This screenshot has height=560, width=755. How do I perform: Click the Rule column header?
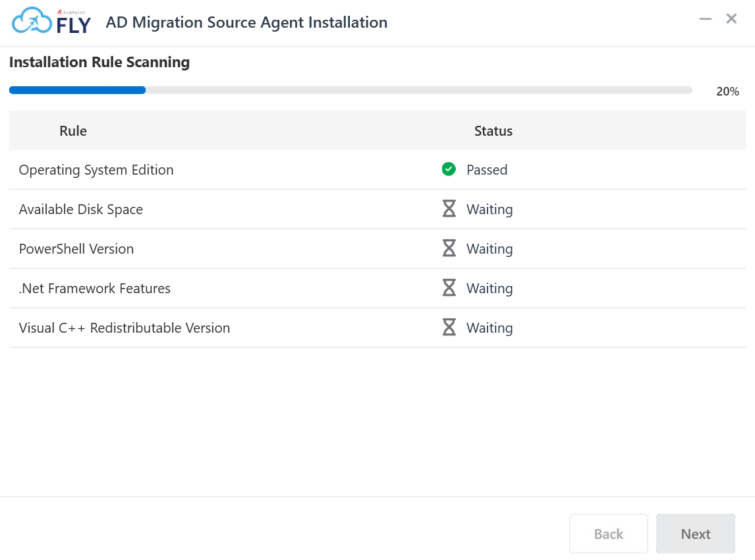[73, 130]
